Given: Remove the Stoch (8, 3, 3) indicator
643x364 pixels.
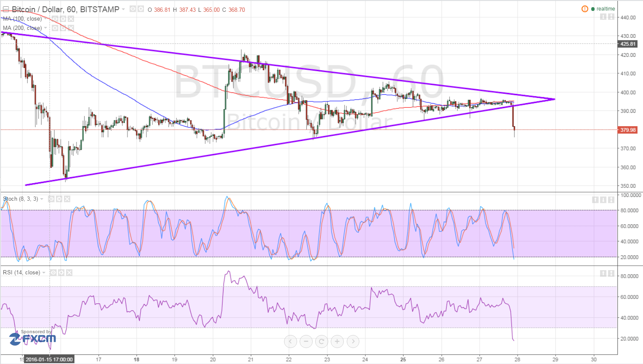Looking at the screenshot, I should tap(67, 199).
